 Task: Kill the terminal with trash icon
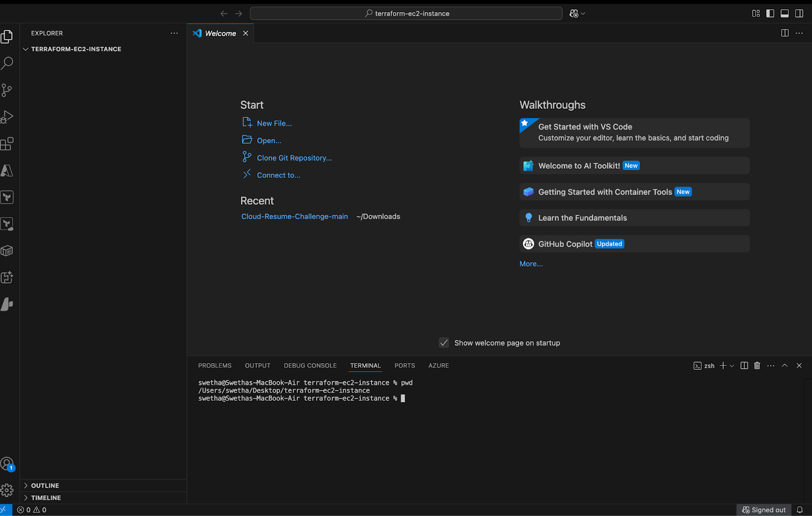coord(757,366)
